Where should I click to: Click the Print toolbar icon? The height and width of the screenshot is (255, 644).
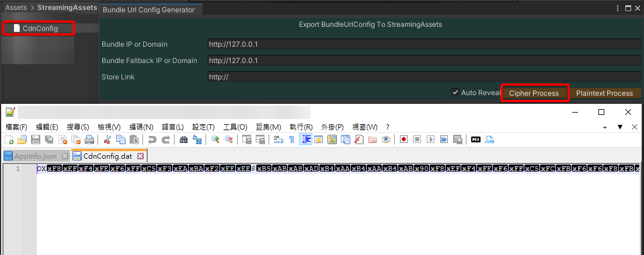click(x=89, y=139)
